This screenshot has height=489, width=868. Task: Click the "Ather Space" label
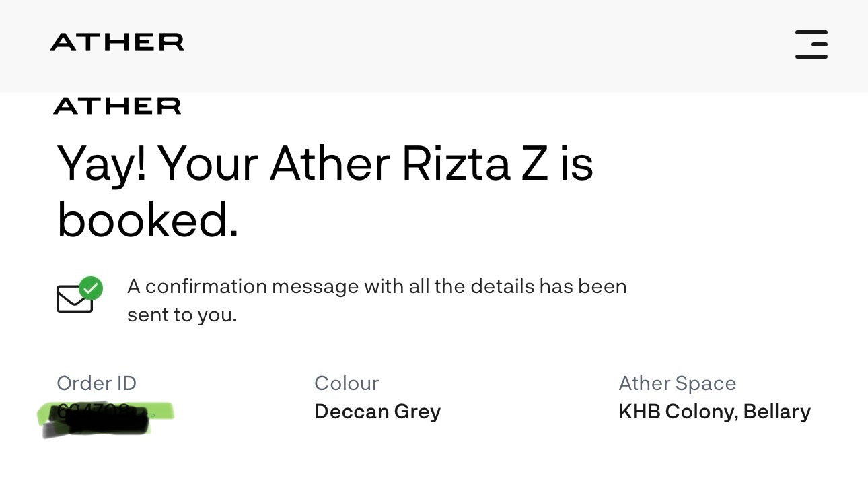pos(677,383)
